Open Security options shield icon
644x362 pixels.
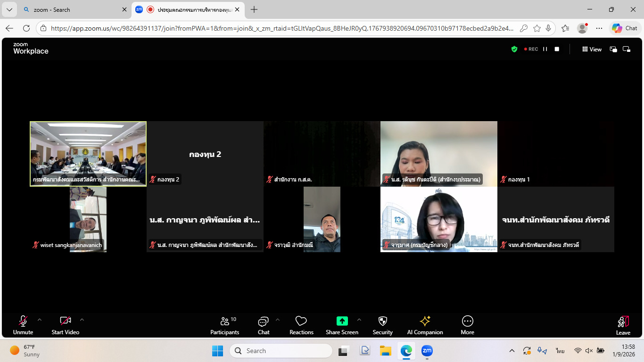click(382, 321)
